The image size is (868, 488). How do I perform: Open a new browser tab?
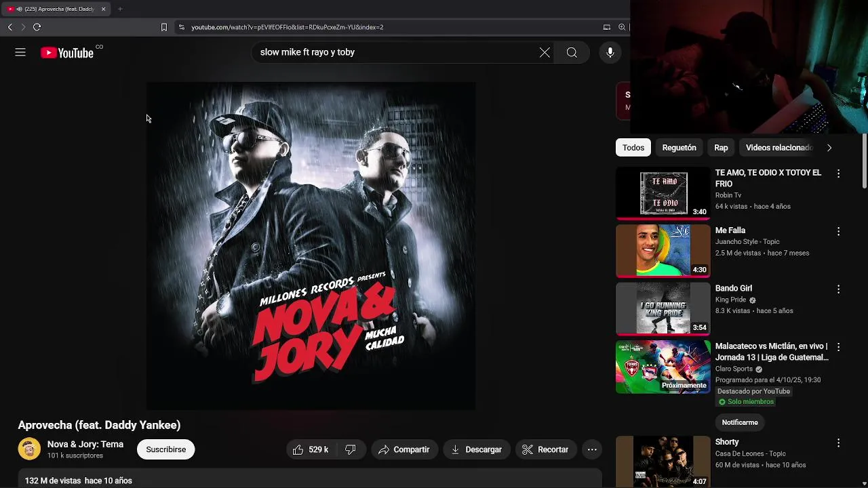click(120, 9)
